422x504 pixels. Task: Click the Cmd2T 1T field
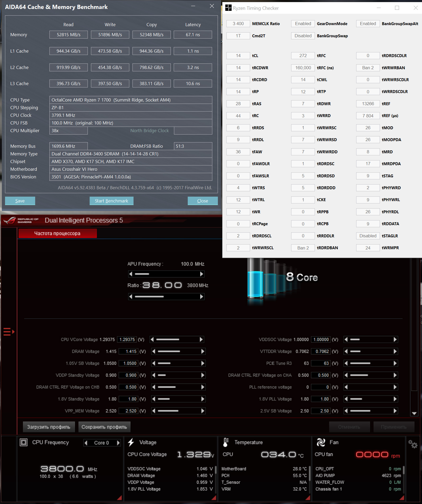click(x=238, y=36)
